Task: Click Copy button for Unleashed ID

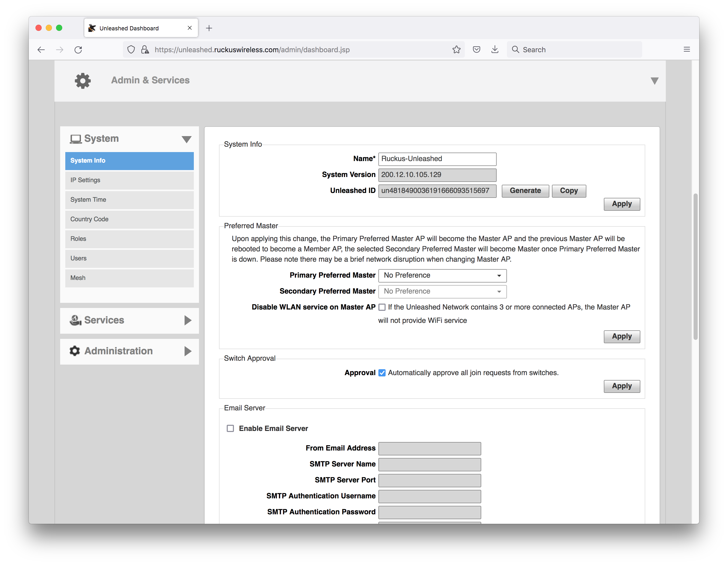Action: 567,190
